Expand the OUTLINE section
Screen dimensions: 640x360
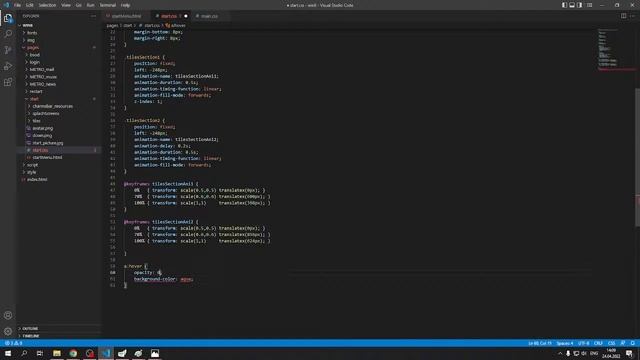coord(30,329)
